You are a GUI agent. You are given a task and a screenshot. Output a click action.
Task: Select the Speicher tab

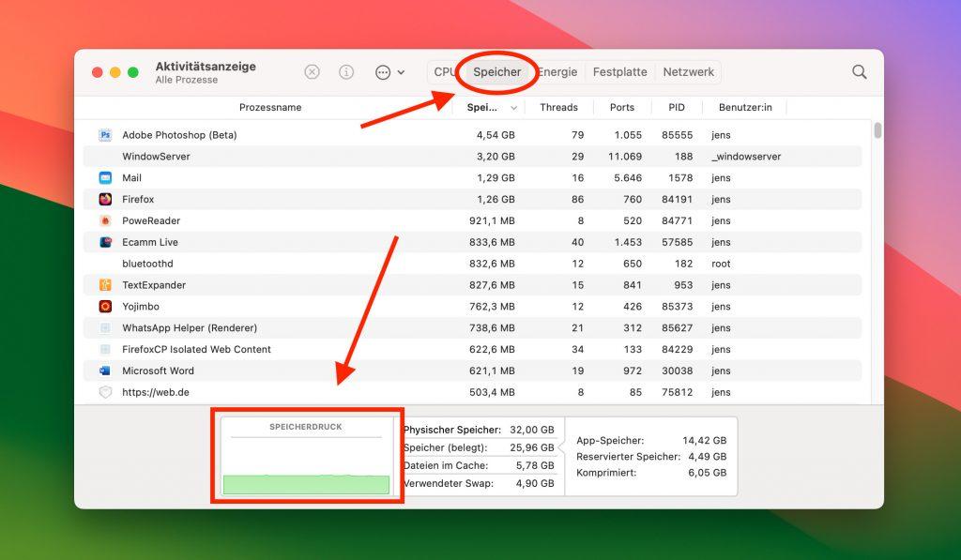pos(497,71)
